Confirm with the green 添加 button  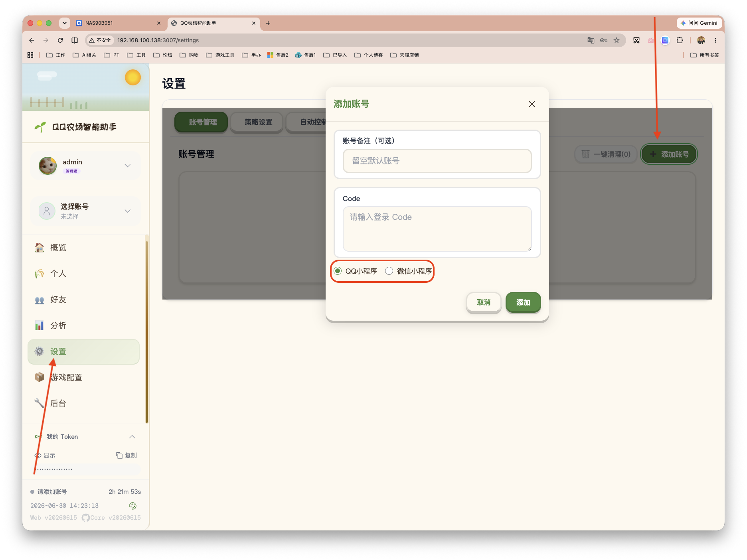[523, 302]
